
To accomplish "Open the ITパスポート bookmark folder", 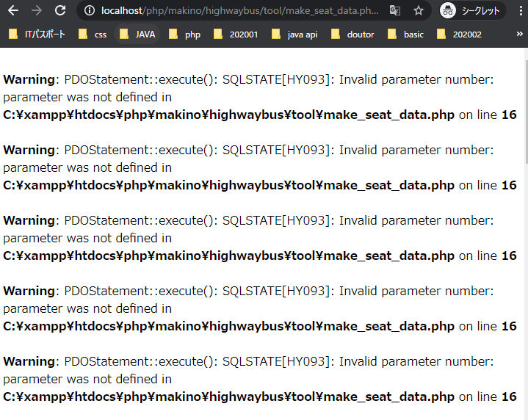I will pos(37,35).
